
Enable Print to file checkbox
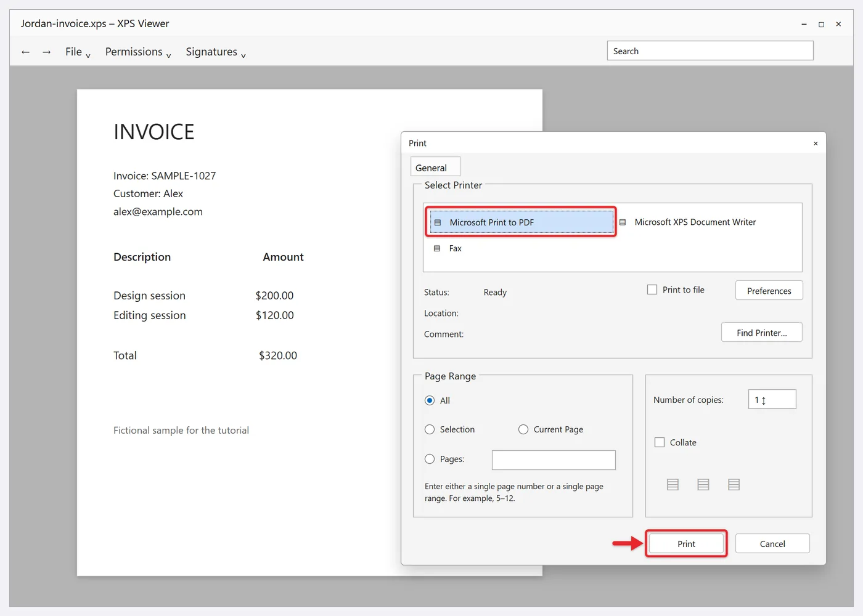click(x=652, y=290)
